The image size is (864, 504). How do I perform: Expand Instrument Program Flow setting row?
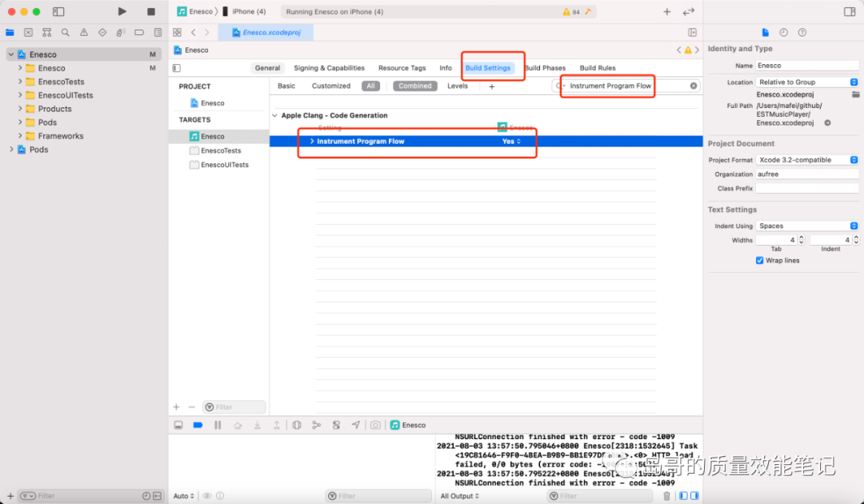[312, 142]
